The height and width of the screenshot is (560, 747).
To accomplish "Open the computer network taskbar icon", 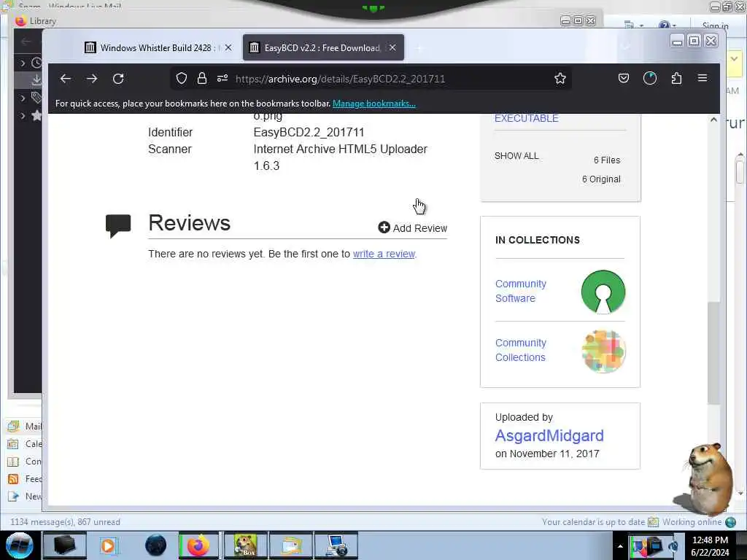I will [x=336, y=545].
